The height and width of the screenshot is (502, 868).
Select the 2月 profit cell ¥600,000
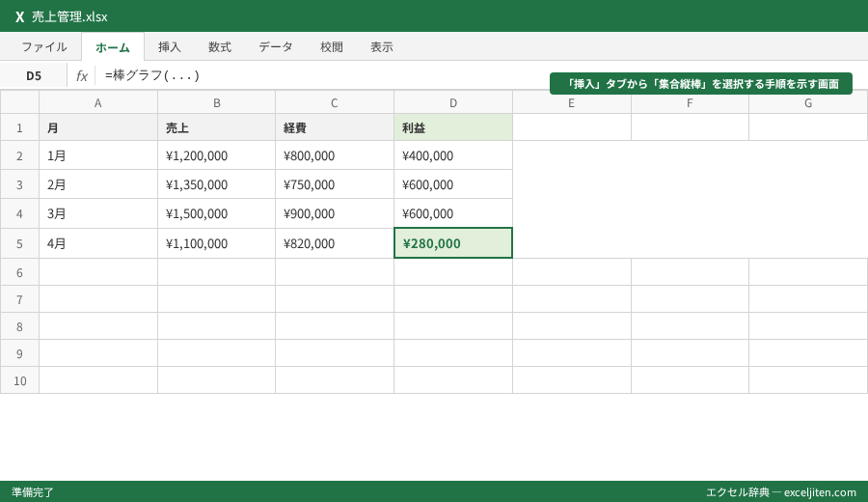coord(453,184)
